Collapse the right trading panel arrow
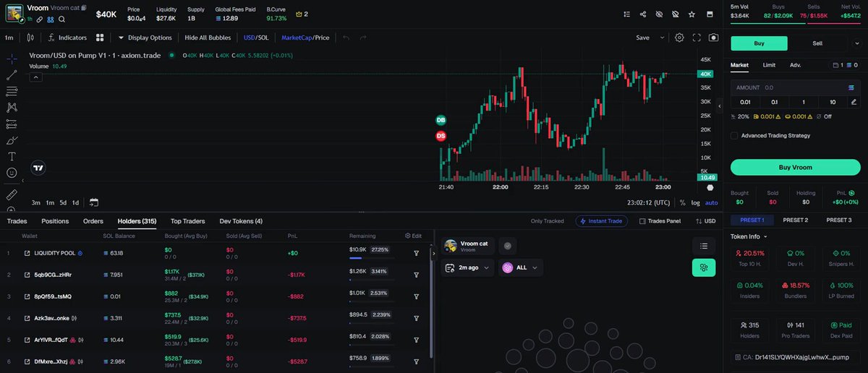The image size is (868, 373). pos(719,106)
